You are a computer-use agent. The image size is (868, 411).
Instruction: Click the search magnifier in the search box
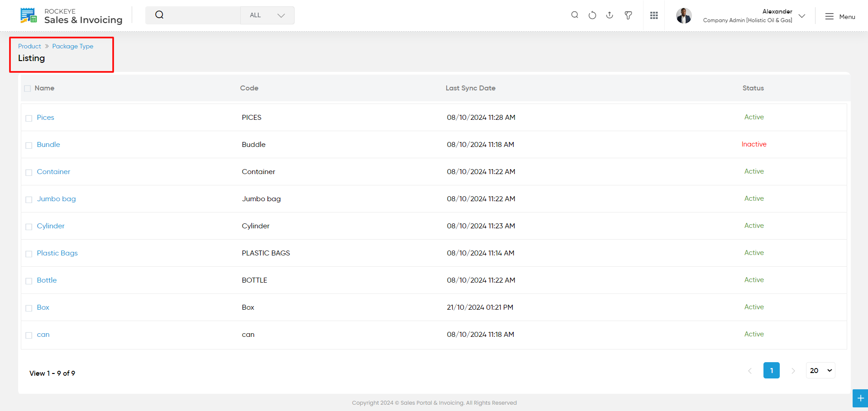[x=159, y=15]
